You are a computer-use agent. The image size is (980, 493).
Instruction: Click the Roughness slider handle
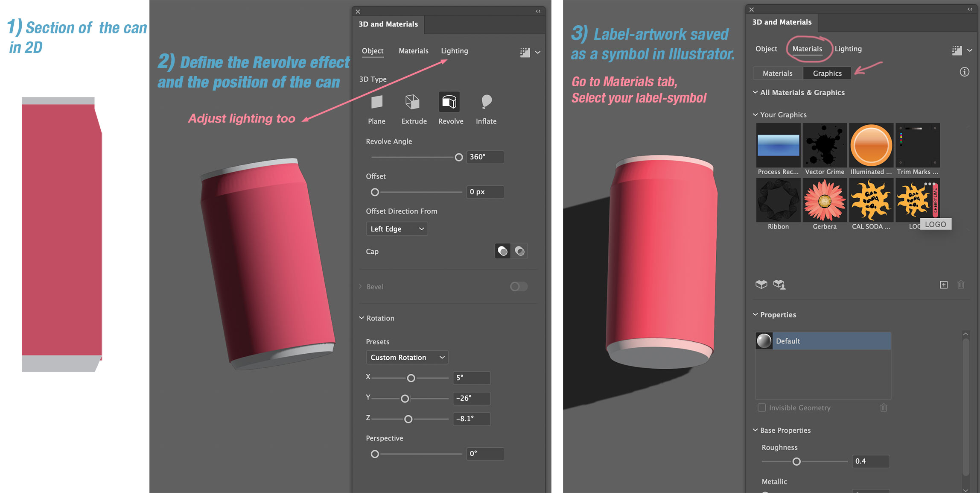[x=796, y=461]
